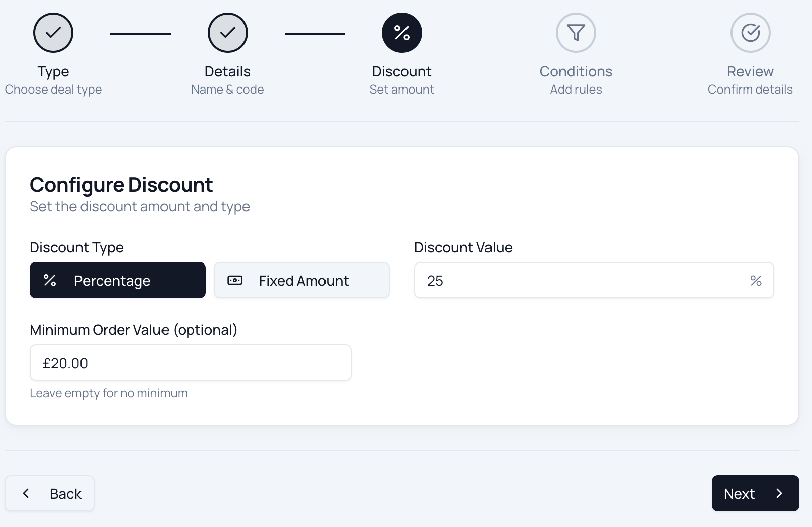Click the Type step checkmark circle
The image size is (812, 527).
pyautogui.click(x=53, y=33)
